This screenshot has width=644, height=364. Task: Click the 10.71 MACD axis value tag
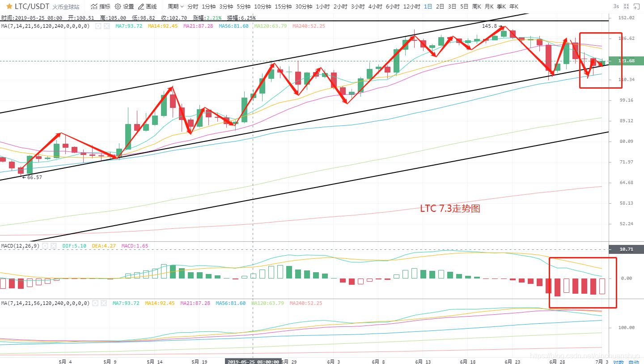point(626,249)
